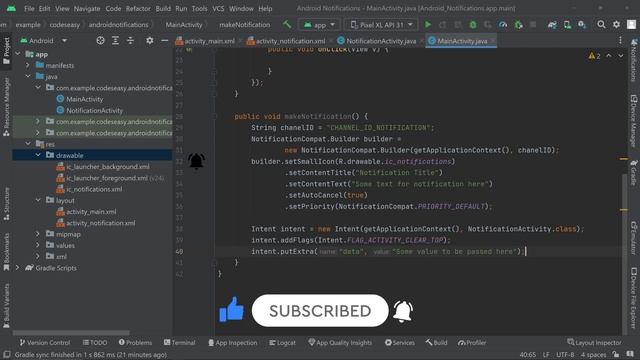Open the Navigate menu
Viewport: 640px width, 360px height.
[87, 8]
